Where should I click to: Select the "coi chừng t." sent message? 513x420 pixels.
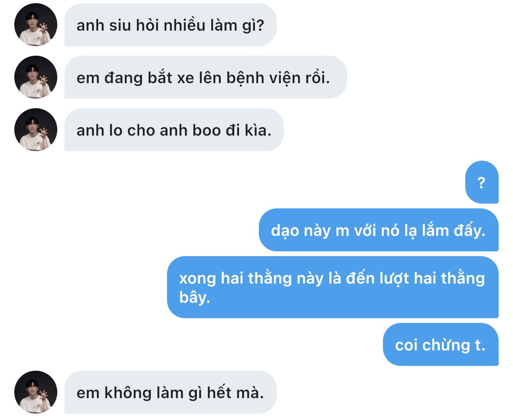pos(441,344)
